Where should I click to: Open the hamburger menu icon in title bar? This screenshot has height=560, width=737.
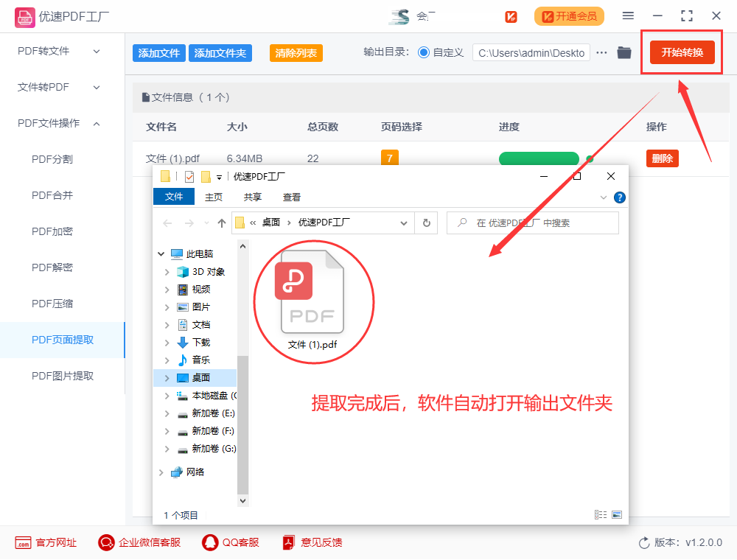(628, 16)
